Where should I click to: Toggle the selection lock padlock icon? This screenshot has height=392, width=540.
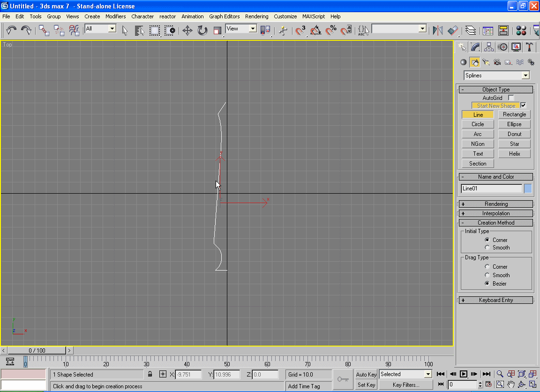150,374
